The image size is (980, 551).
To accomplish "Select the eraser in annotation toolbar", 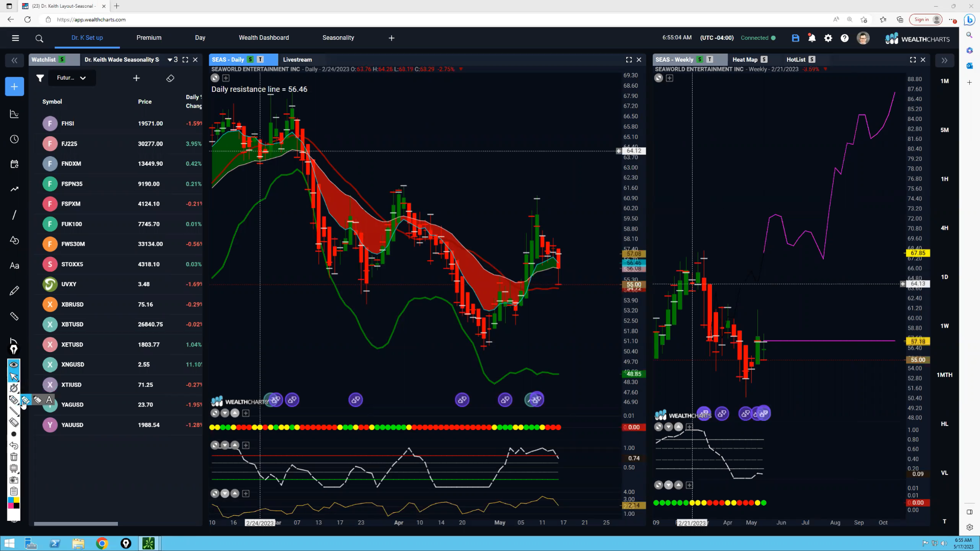I will pos(14,422).
